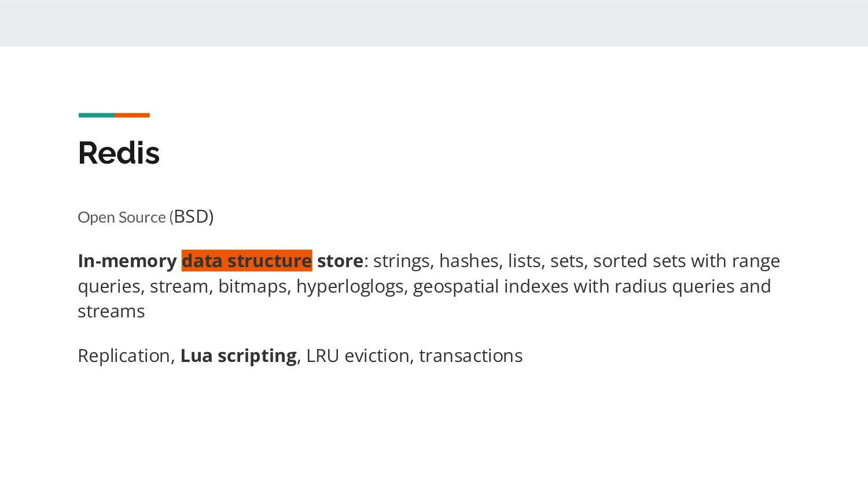The height and width of the screenshot is (488, 868).
Task: Click the bold word "store"
Action: [x=340, y=261]
